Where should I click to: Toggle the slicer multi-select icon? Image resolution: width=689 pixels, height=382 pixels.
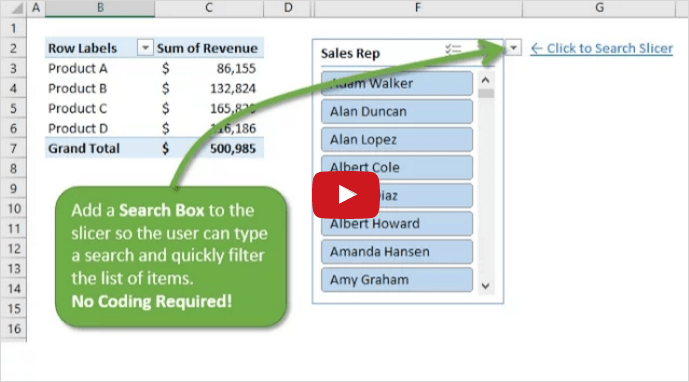coord(453,49)
